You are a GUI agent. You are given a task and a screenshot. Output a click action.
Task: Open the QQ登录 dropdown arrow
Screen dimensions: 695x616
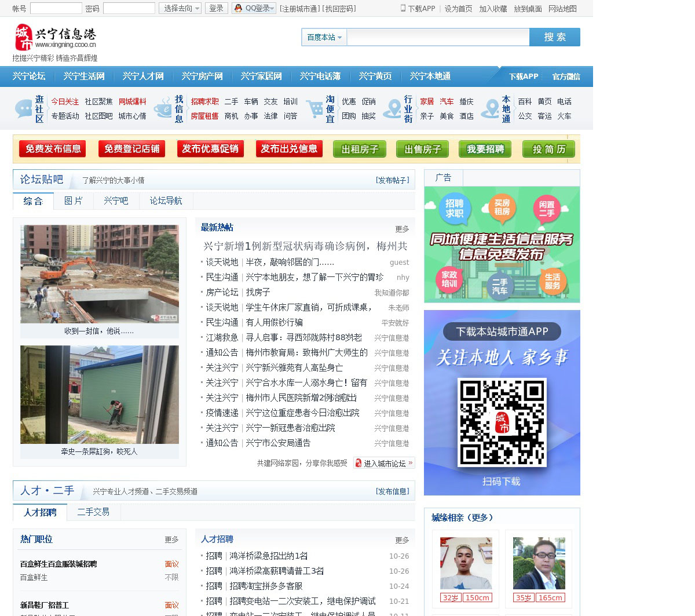point(272,8)
